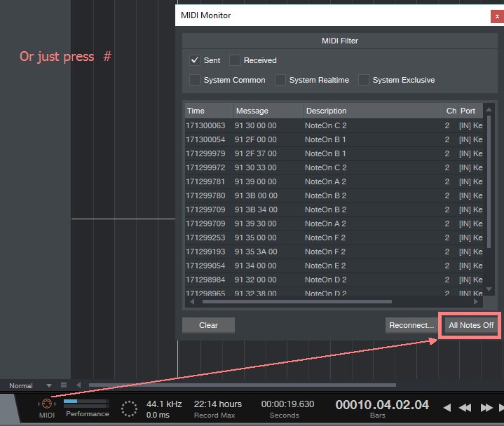Click the Fast Forward transport button
Image resolution: width=504 pixels, height=426 pixels.
486,408
